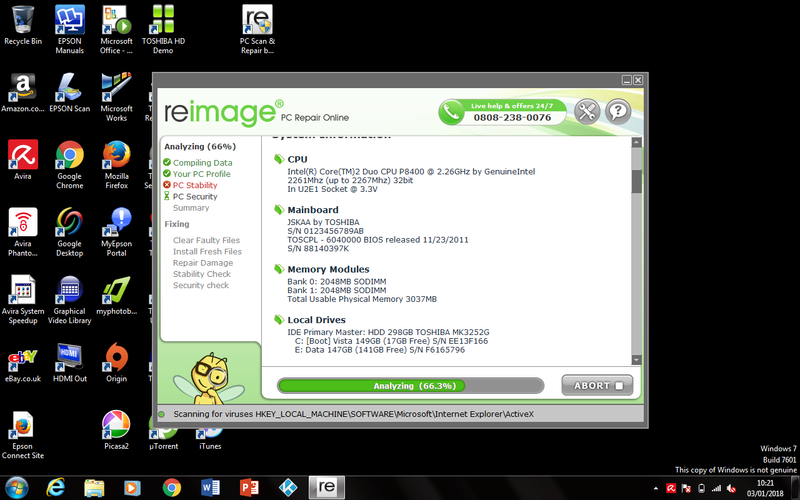800x500 pixels.
Task: Click the CPU section heading
Action: coord(297,159)
